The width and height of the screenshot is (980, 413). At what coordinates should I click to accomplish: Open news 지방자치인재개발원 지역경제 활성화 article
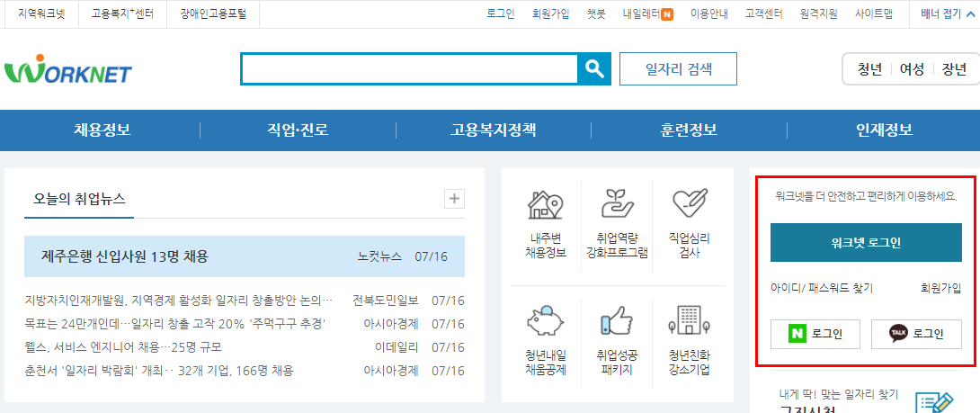[179, 301]
